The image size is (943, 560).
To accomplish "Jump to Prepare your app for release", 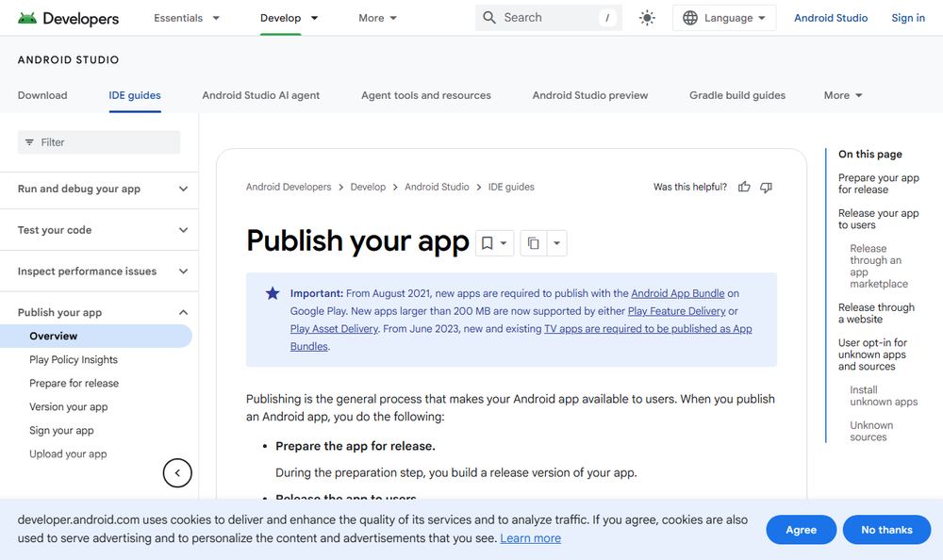I will [879, 184].
